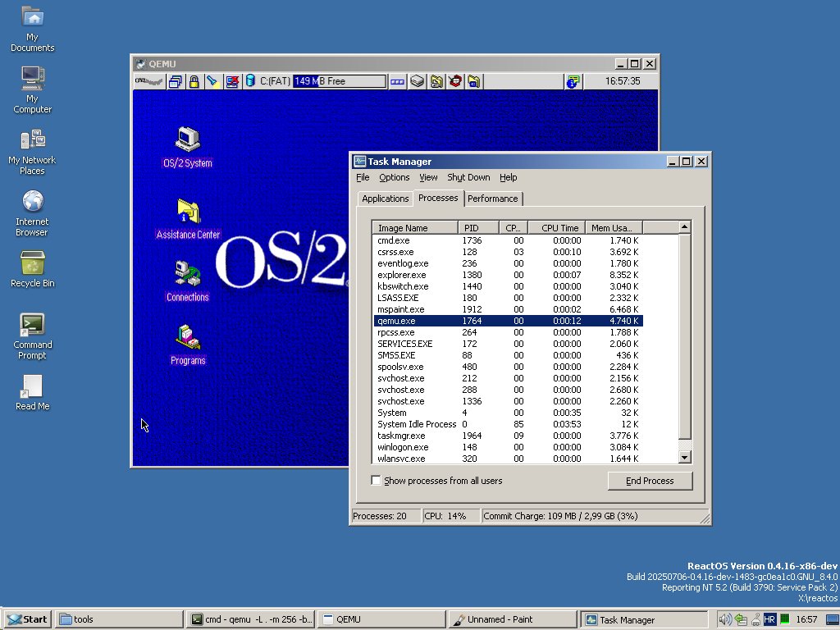Select the Command Prompt desktop shortcut
Viewport: 840px width, 630px height.
pos(32,336)
